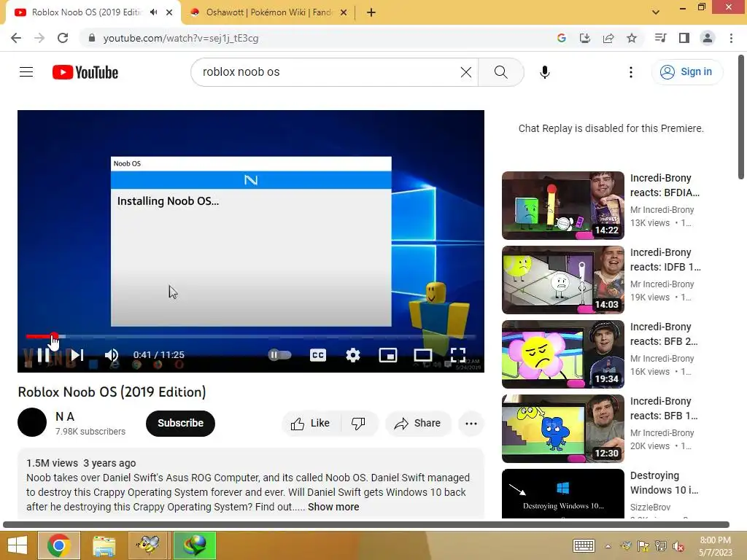Click the magnifying glass search button

(500, 72)
